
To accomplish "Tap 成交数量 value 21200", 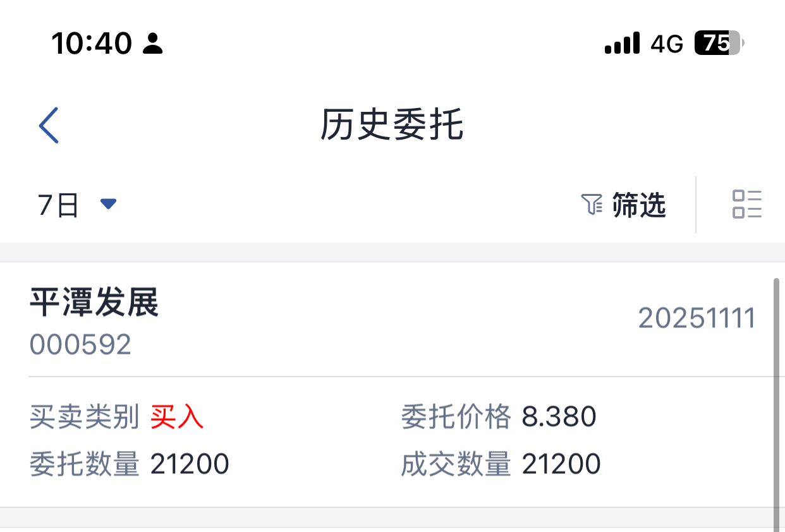I will [561, 464].
